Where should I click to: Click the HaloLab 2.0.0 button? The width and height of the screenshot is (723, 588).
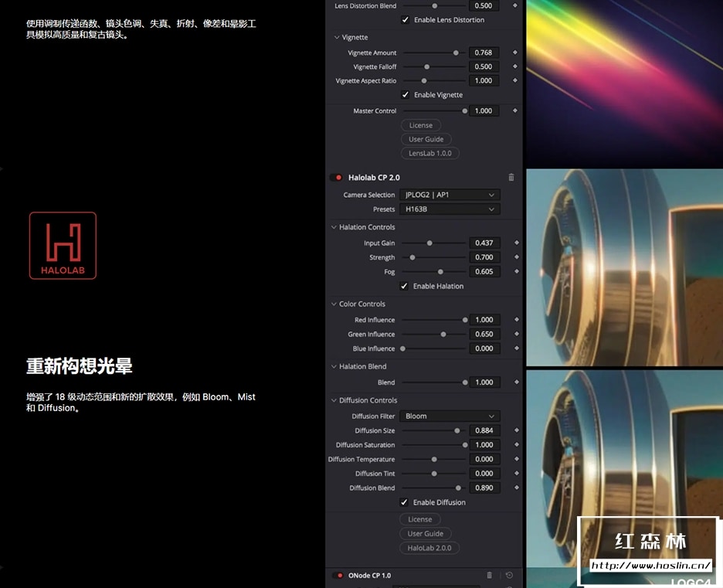coord(429,548)
